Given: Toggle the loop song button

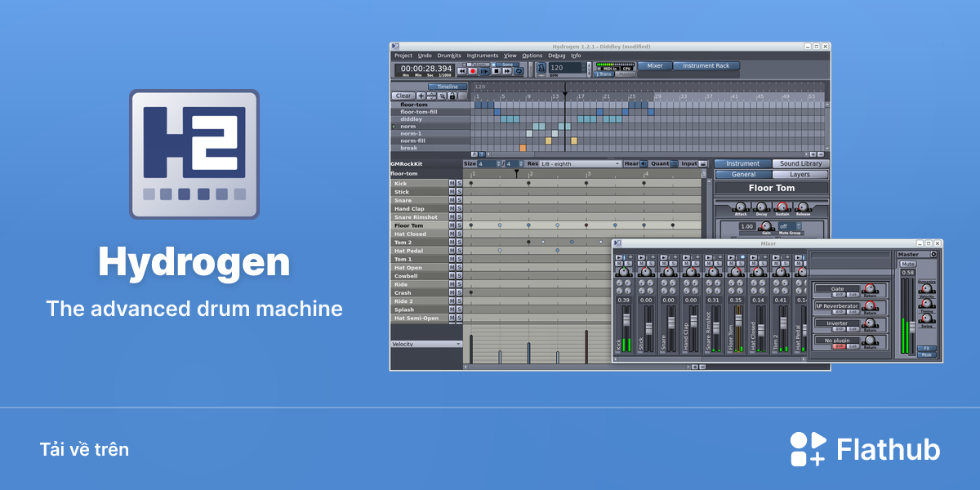Looking at the screenshot, I should (519, 71).
